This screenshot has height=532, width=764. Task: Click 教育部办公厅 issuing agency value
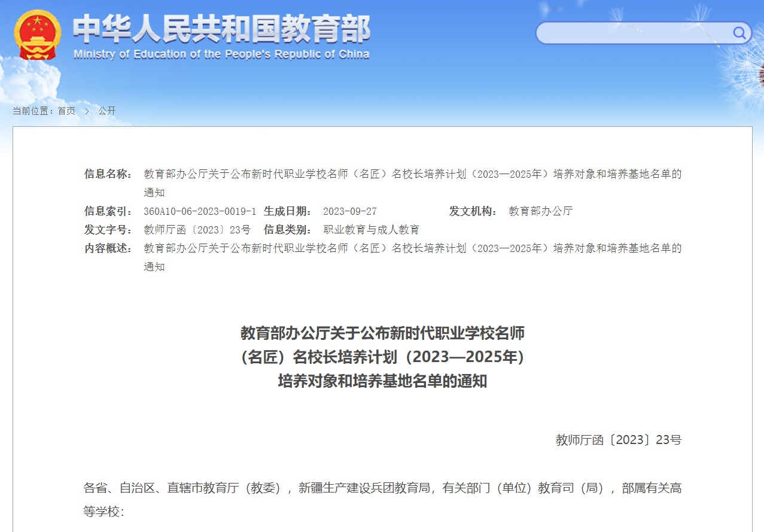pyautogui.click(x=541, y=211)
